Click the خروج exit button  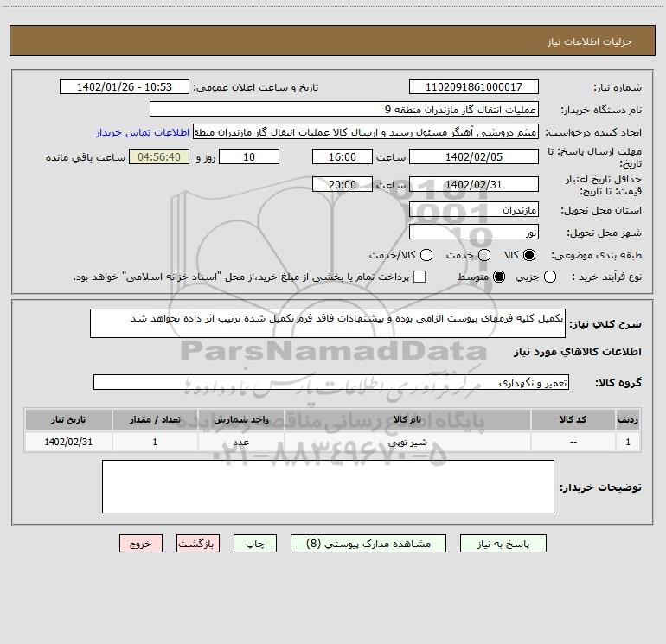click(x=141, y=544)
